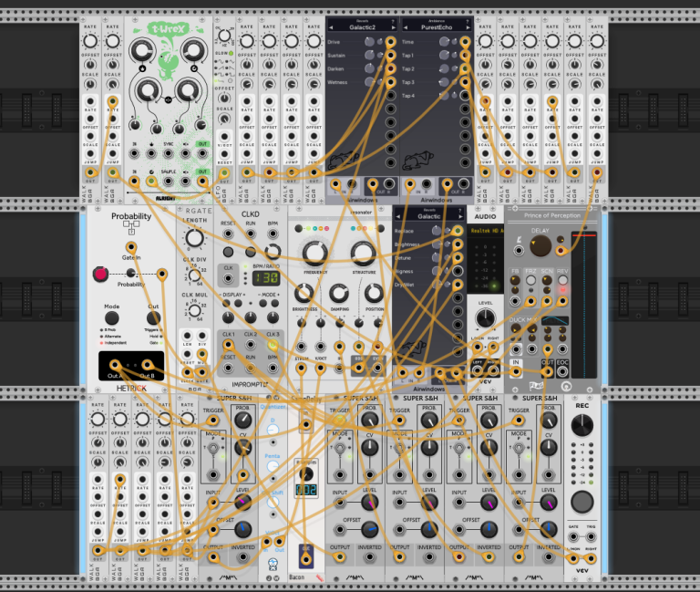Flip the MODE switch on the leftmost Super S&H
Image resolution: width=700 pixels, height=592 pixels.
pyautogui.click(x=213, y=448)
